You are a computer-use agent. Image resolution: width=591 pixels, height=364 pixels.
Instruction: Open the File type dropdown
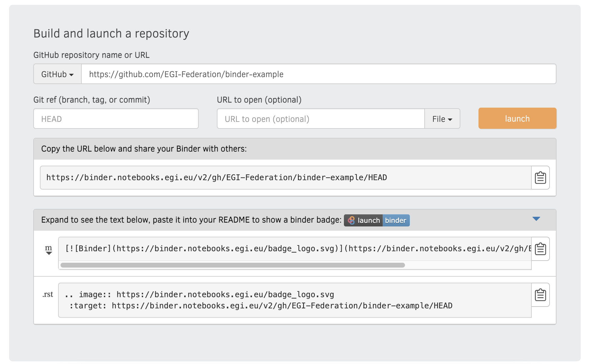(x=442, y=119)
